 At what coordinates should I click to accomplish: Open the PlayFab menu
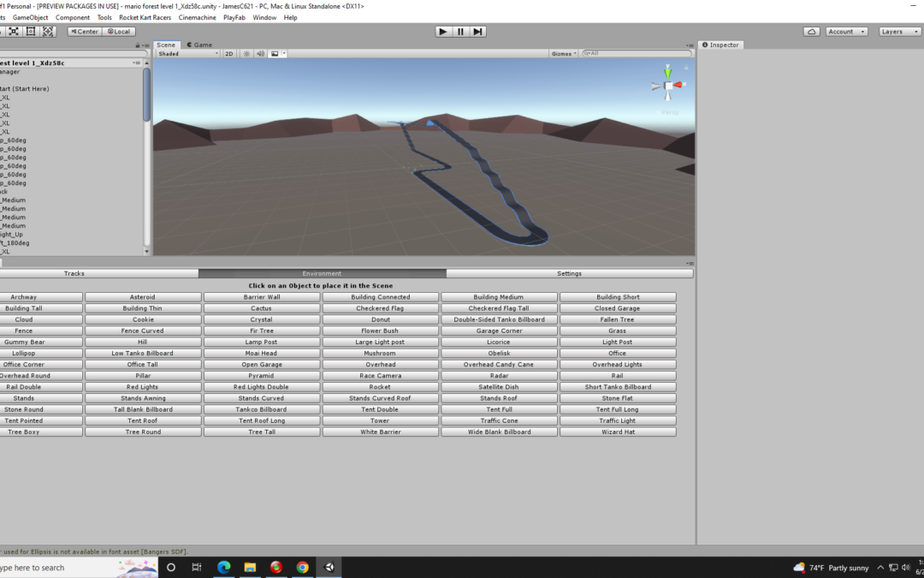pos(234,18)
